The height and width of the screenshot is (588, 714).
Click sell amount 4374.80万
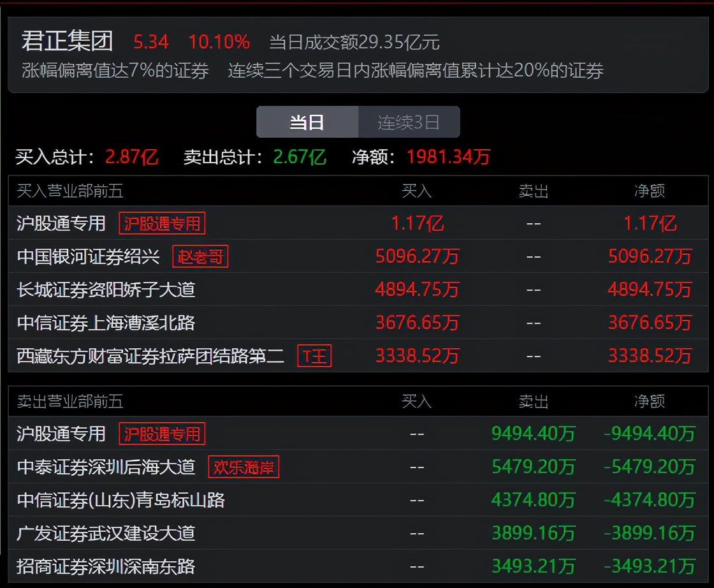(x=534, y=500)
